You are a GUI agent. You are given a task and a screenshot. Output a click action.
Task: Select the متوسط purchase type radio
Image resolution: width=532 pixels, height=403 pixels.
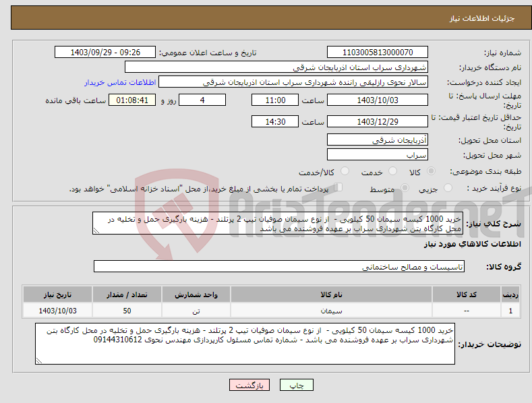pos(405,188)
